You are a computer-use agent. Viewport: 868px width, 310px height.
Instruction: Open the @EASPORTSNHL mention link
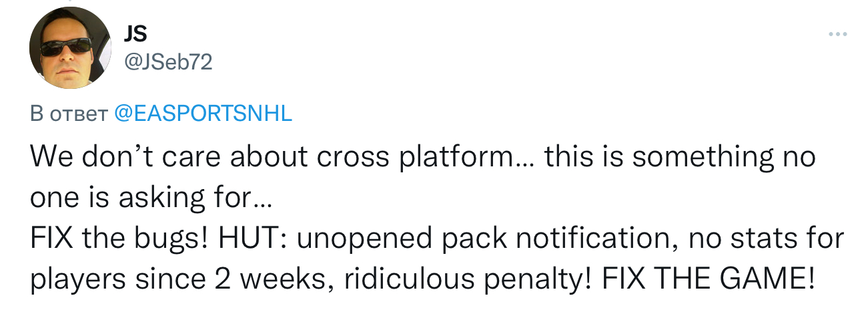[203, 113]
